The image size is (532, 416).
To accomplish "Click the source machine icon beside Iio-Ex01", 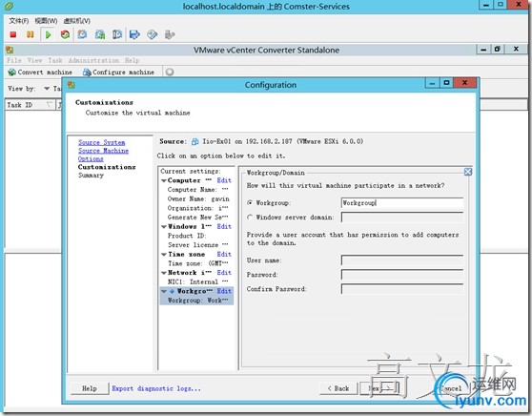I will tap(195, 141).
